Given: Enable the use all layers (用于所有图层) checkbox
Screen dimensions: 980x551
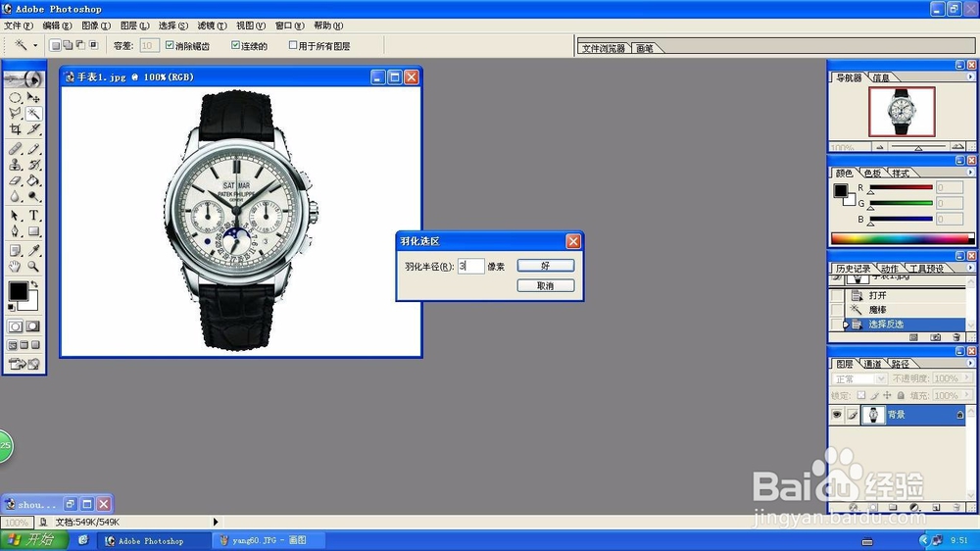Looking at the screenshot, I should (x=292, y=45).
